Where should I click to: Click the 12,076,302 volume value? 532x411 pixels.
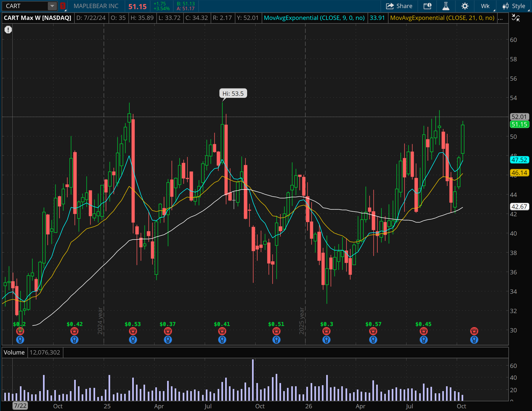pos(46,352)
